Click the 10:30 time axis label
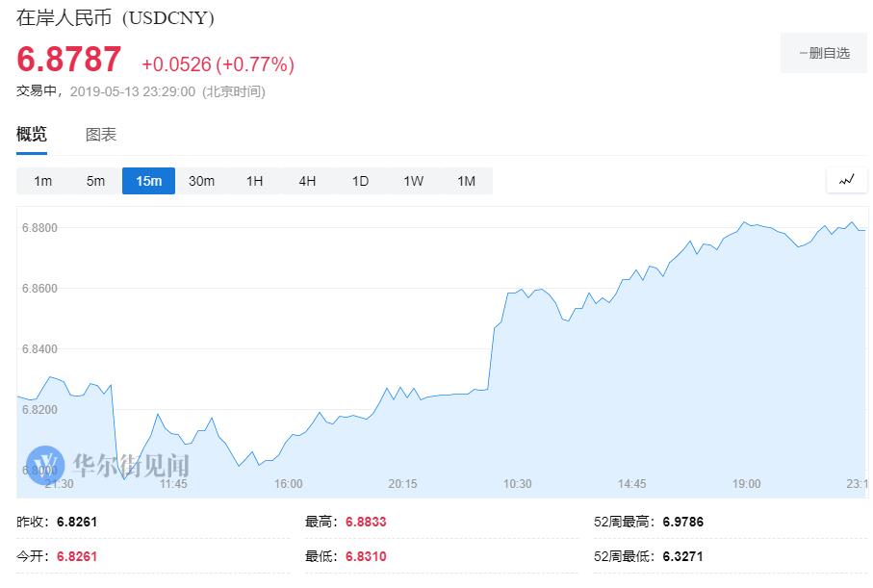The width and height of the screenshot is (873, 588). click(x=517, y=484)
